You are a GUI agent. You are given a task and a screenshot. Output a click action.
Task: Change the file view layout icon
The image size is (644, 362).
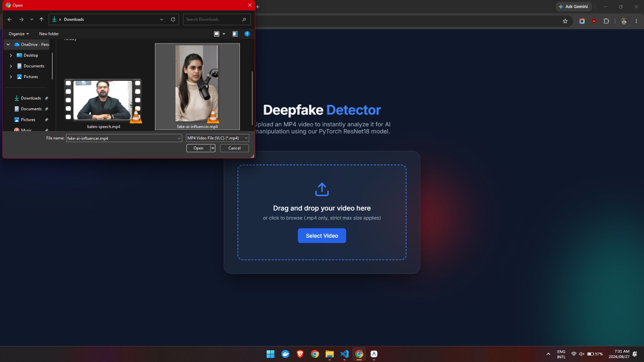coord(217,34)
